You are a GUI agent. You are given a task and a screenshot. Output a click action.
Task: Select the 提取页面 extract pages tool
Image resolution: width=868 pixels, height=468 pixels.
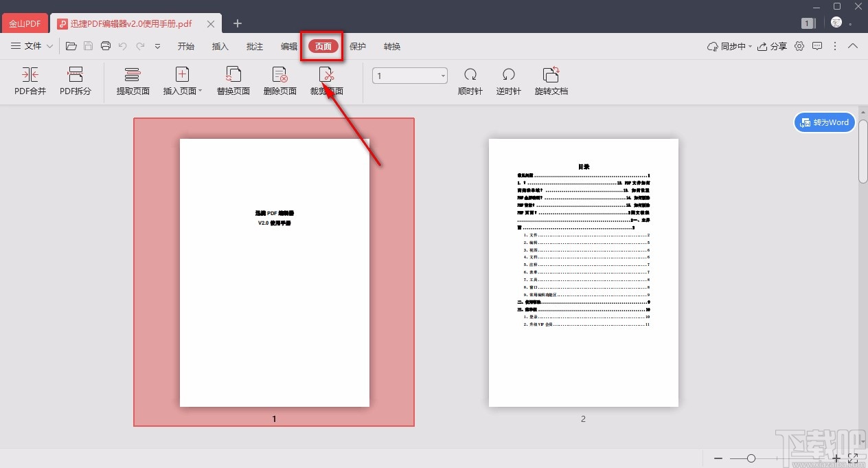click(133, 82)
